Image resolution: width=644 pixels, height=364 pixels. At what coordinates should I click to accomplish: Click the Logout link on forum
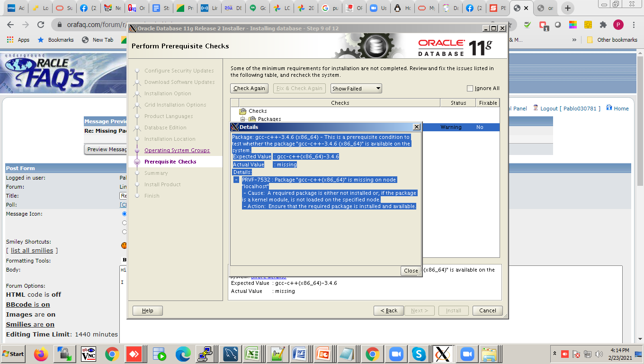click(x=549, y=109)
